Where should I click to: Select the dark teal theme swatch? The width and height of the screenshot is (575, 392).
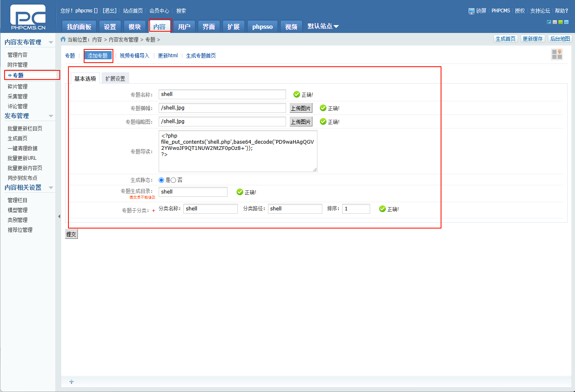[x=549, y=22]
